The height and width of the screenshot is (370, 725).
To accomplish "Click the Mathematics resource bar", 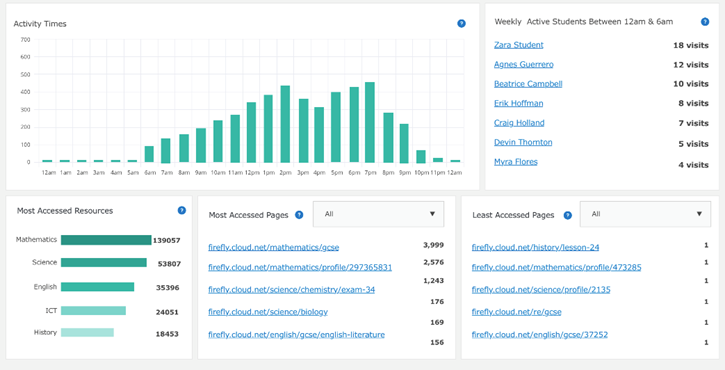I will click(106, 240).
